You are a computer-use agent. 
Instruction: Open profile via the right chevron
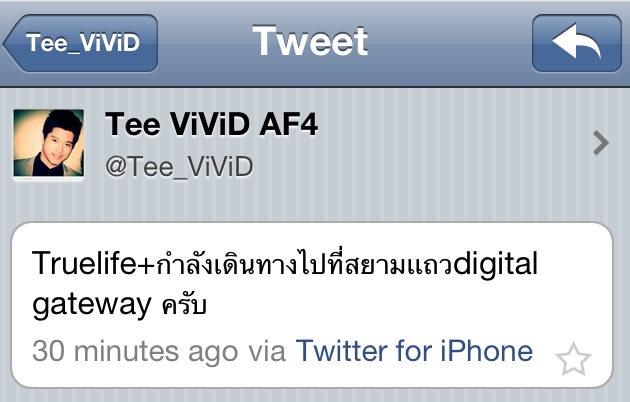(x=601, y=143)
